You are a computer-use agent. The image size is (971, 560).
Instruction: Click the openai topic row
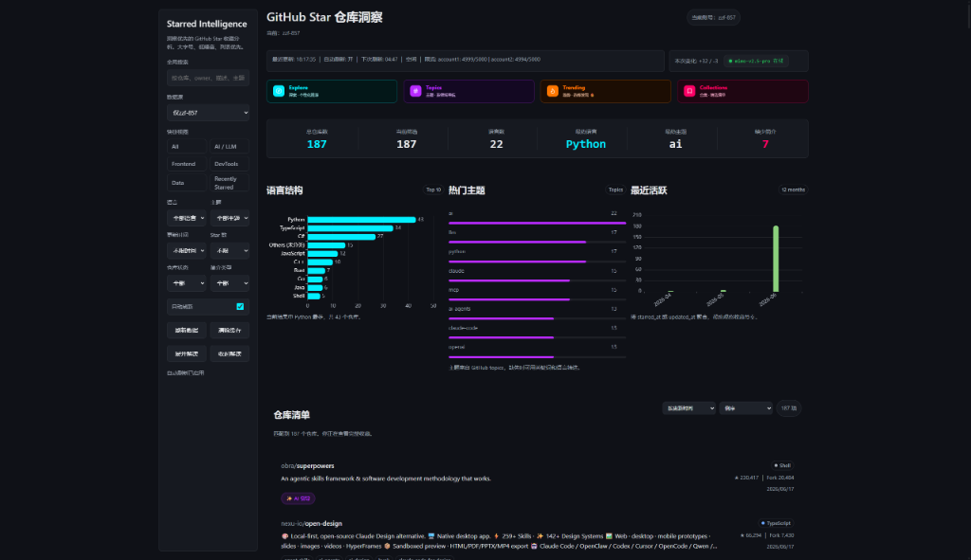point(537,352)
